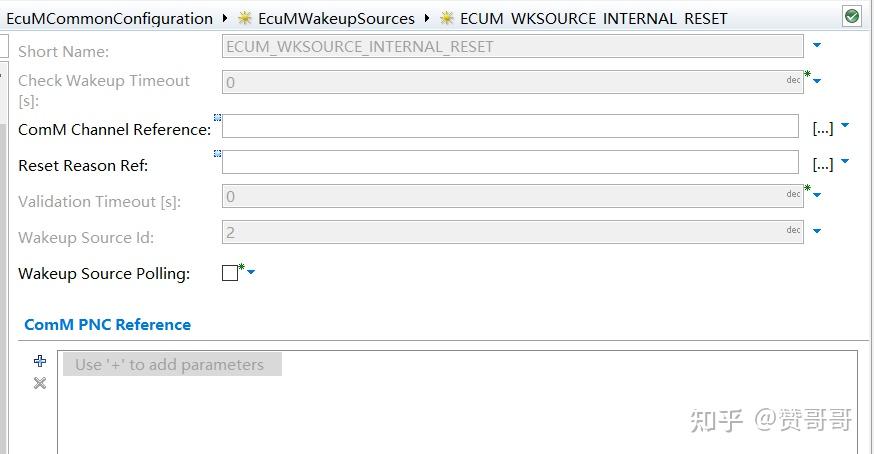Click link marker icon of Reset Reason Ref
This screenshot has height=454, width=874.
tap(217, 154)
